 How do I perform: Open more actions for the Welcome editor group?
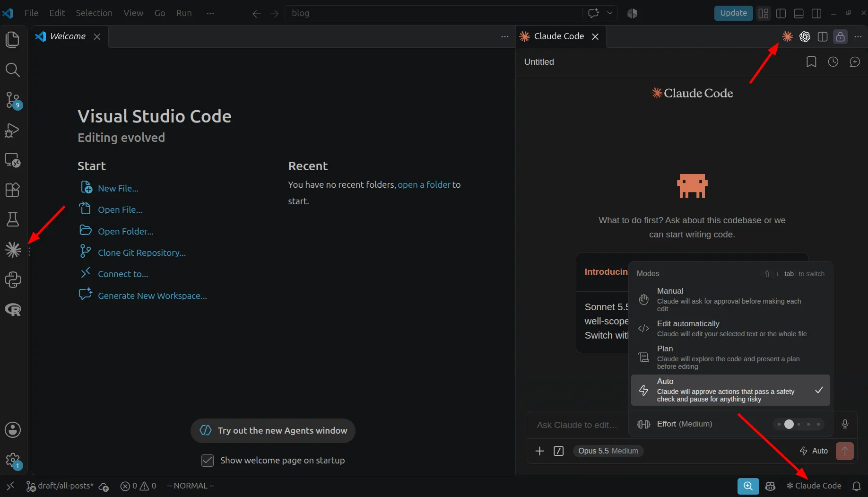505,36
